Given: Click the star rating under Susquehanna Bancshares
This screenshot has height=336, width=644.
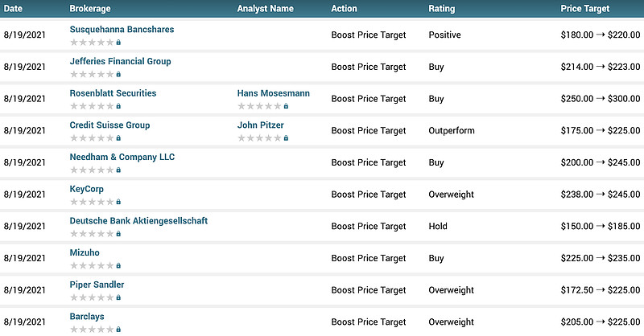Looking at the screenshot, I should [92, 43].
